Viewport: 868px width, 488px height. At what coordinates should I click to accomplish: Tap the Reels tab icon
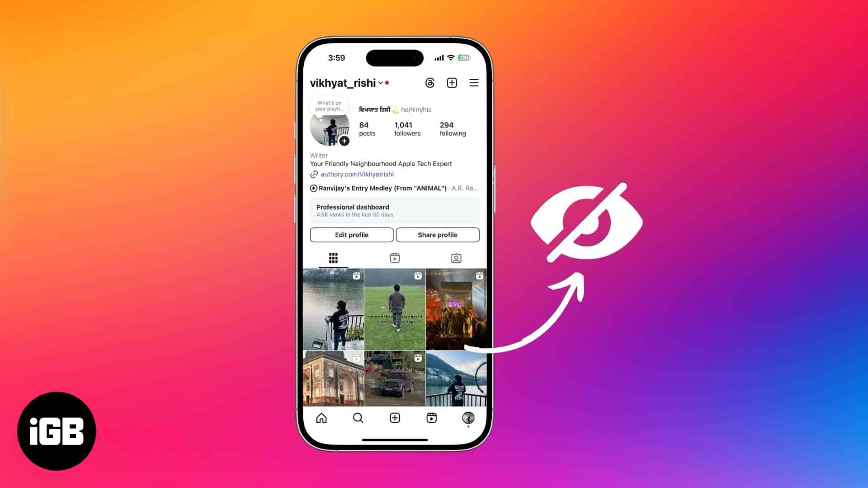[395, 258]
